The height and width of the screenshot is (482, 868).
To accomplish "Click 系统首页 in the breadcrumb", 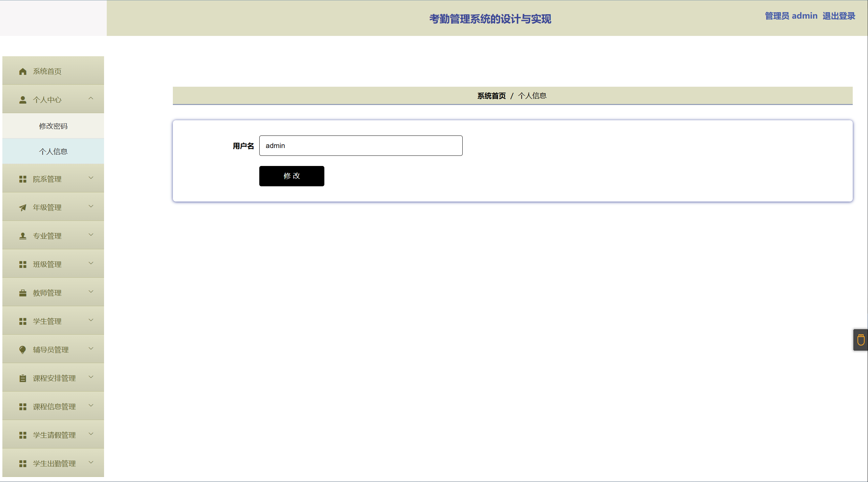I will 491,96.
